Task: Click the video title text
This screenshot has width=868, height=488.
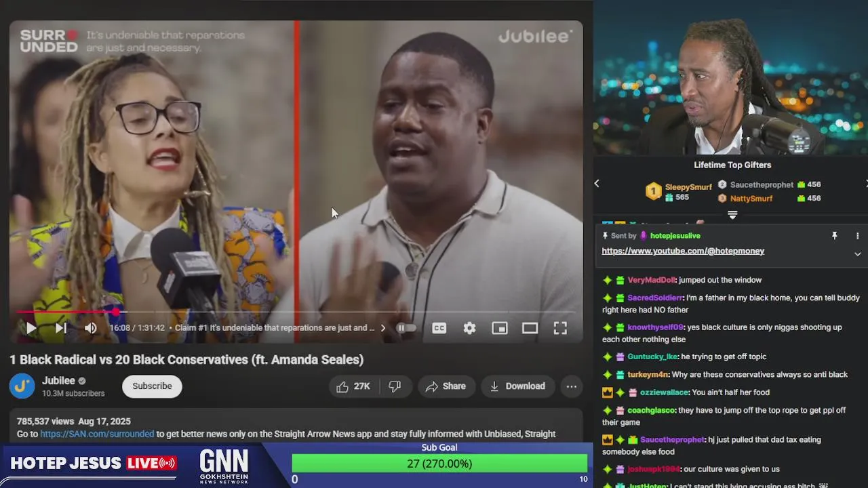Action: 186,360
